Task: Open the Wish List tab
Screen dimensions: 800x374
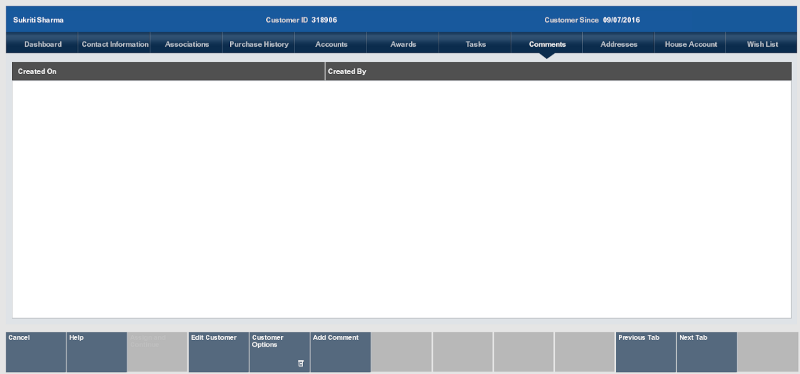Action: coord(762,44)
